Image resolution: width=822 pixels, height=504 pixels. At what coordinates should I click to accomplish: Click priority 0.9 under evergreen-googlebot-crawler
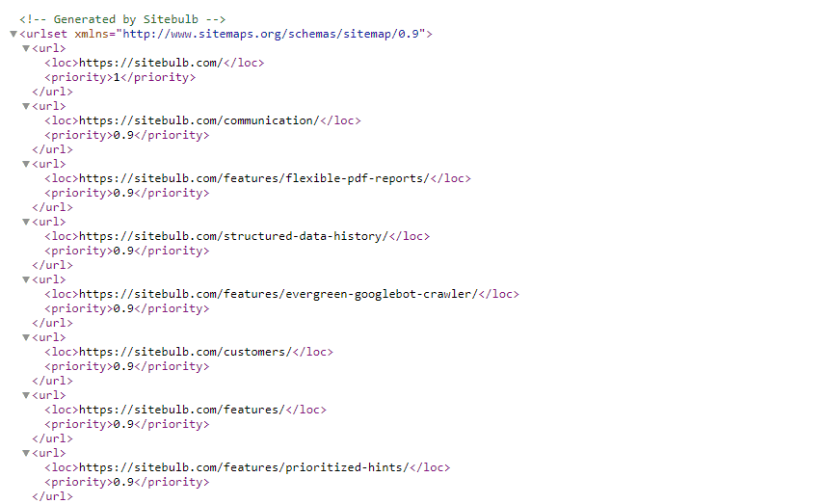pos(123,308)
